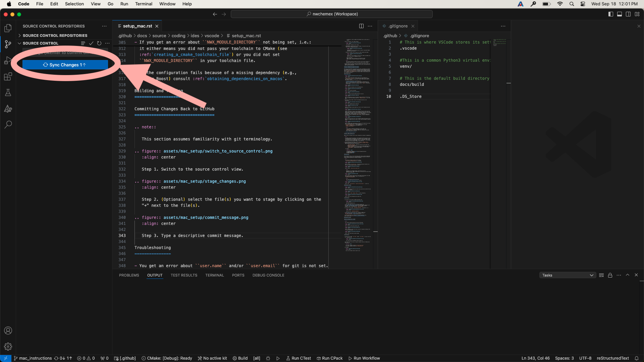Open more actions for Source Control Repositories panel
Viewport: 644px width, 362px height.
[x=104, y=26]
